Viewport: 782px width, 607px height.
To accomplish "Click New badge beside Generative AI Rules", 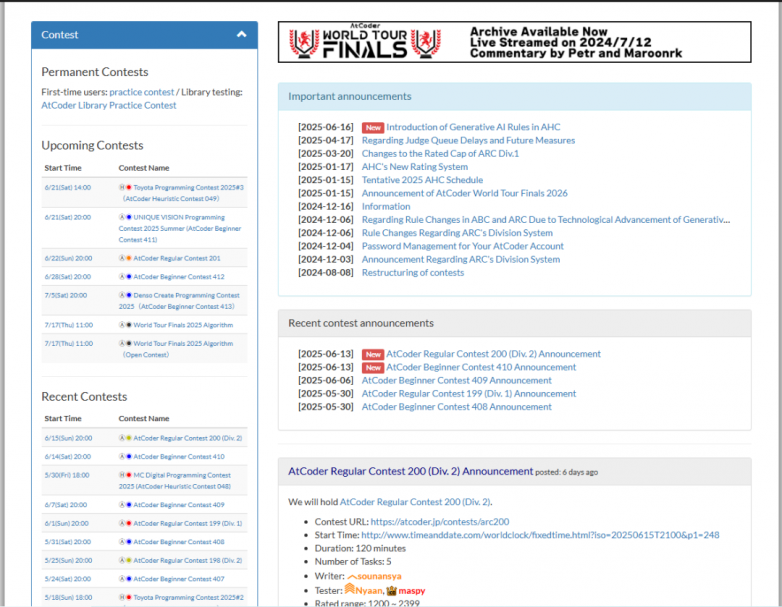I will pyautogui.click(x=372, y=128).
